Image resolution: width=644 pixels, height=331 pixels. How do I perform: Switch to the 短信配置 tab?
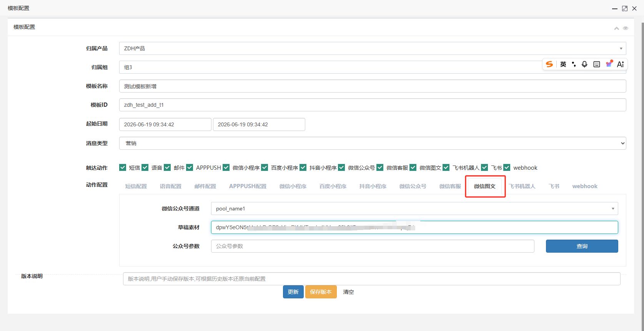coord(136,186)
